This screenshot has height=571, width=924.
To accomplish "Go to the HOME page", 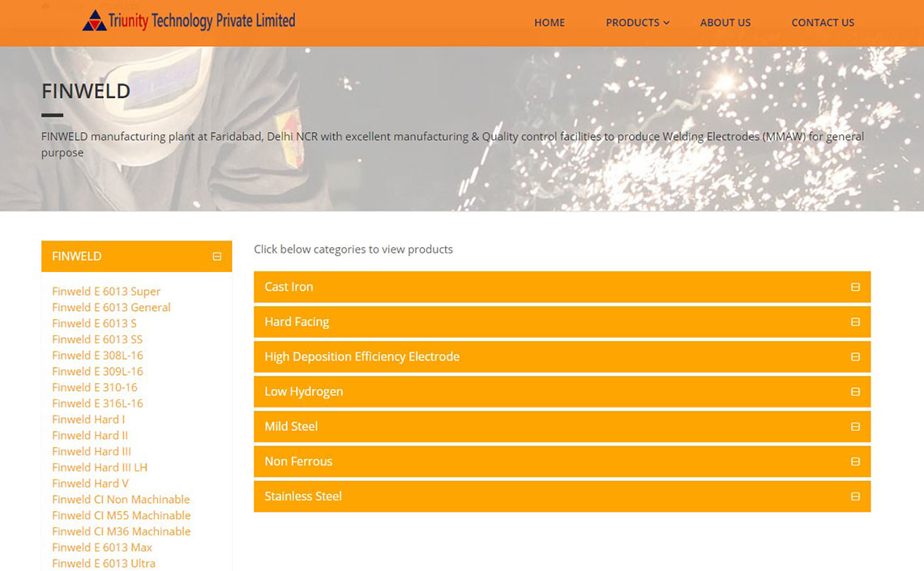I will 550,23.
